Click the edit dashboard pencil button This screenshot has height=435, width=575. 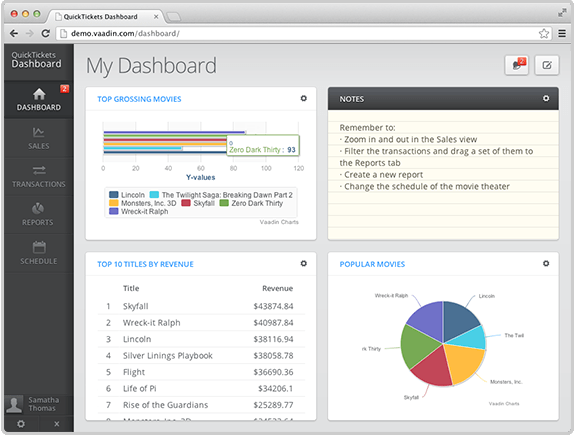pos(547,65)
